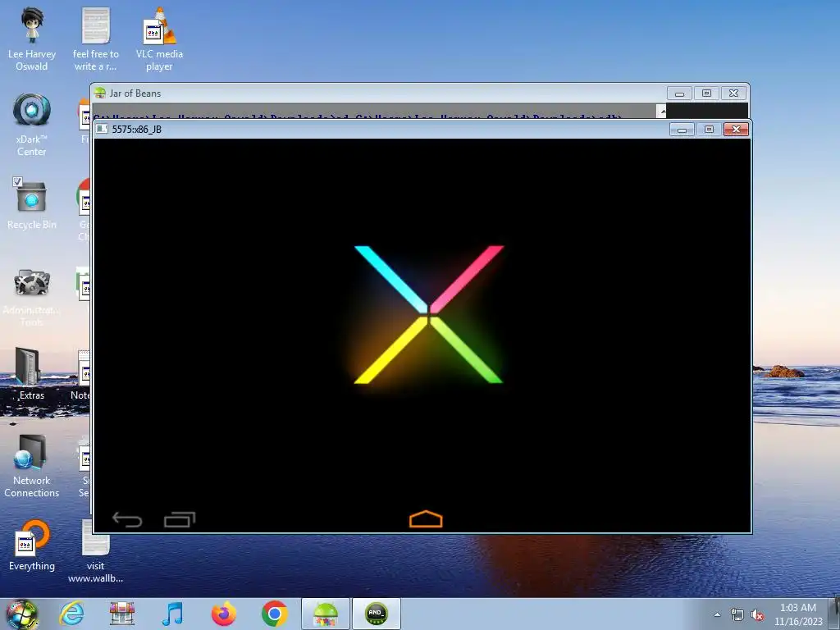The height and width of the screenshot is (630, 840).
Task: Open muted volume tray icon
Action: click(757, 615)
